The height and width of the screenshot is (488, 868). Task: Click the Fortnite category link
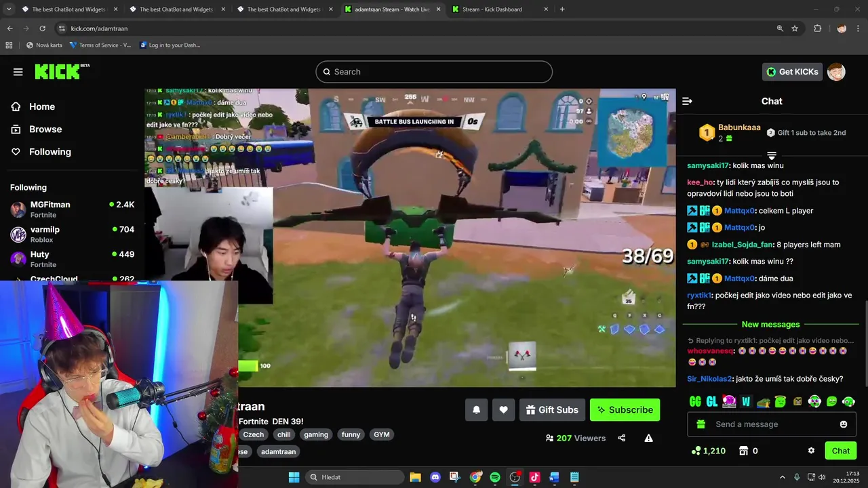pos(253,422)
